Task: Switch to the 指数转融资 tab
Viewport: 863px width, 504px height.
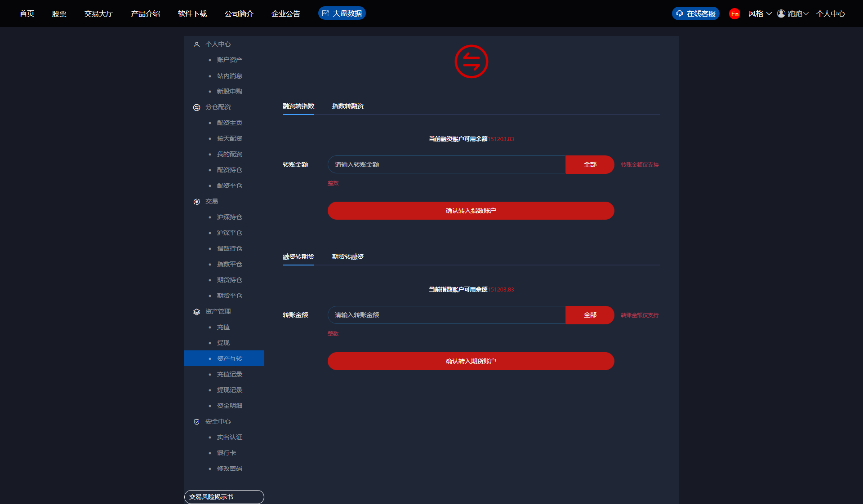Action: point(347,106)
